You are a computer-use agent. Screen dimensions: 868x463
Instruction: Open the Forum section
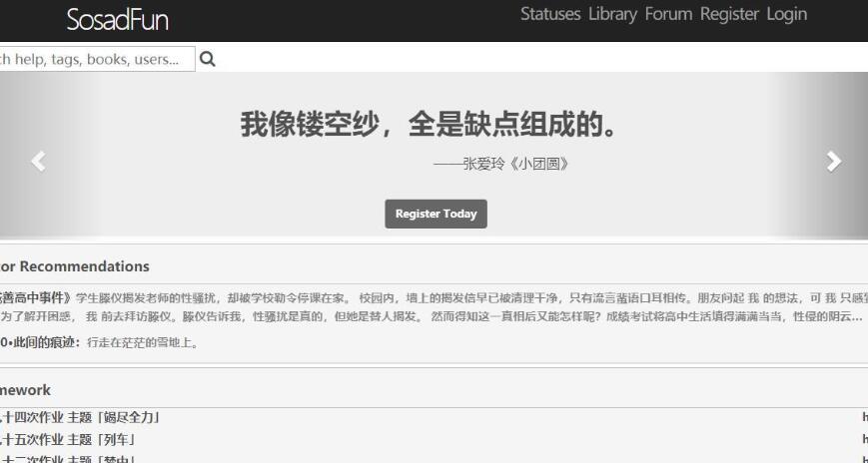(x=668, y=14)
